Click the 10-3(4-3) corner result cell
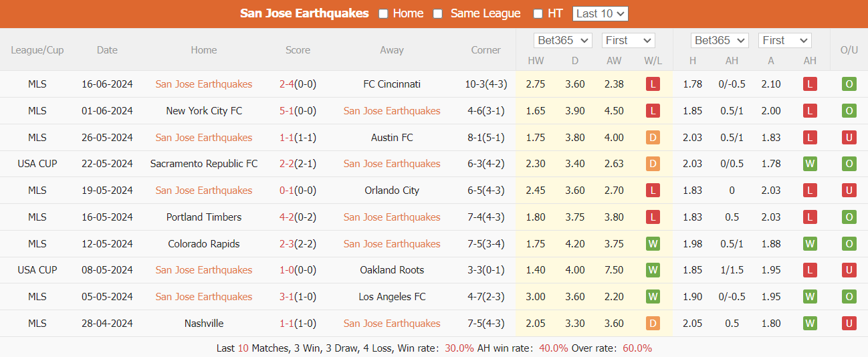The image size is (868, 357). tap(485, 84)
